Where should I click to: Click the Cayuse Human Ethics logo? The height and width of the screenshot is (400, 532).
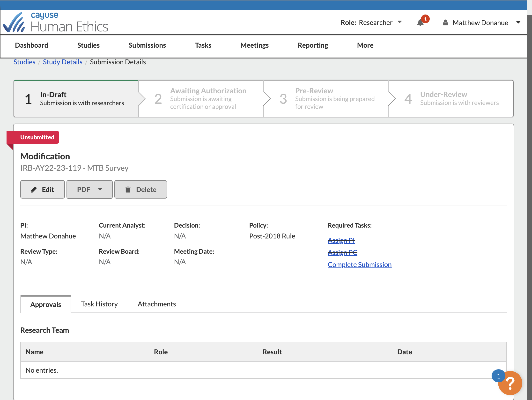pos(56,22)
